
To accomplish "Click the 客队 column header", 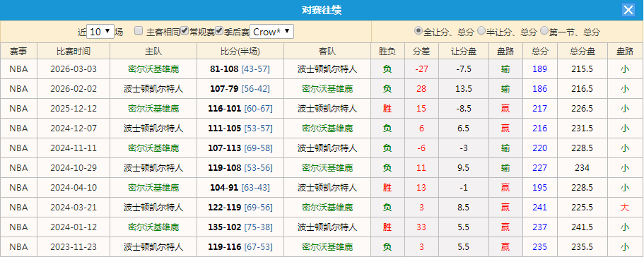I will pos(327,52).
